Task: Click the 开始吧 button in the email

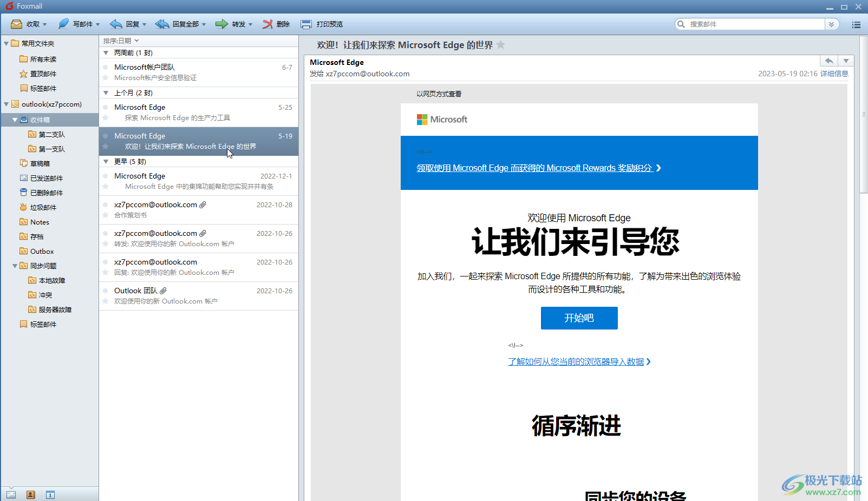Action: pyautogui.click(x=579, y=318)
